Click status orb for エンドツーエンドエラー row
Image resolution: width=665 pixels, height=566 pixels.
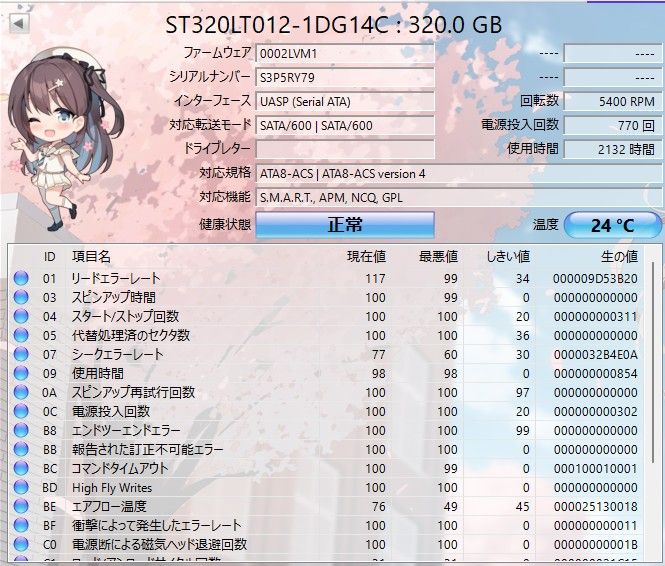(x=21, y=430)
